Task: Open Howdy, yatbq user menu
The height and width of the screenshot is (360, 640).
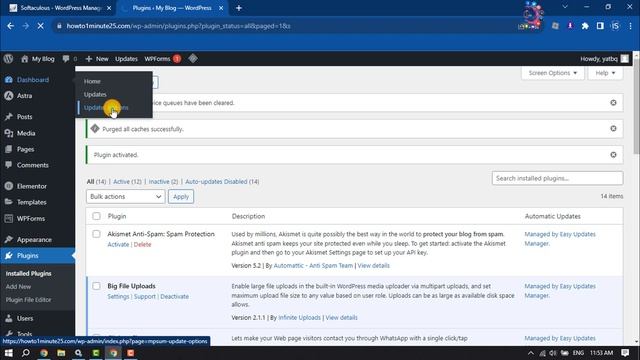Action: pos(604,59)
